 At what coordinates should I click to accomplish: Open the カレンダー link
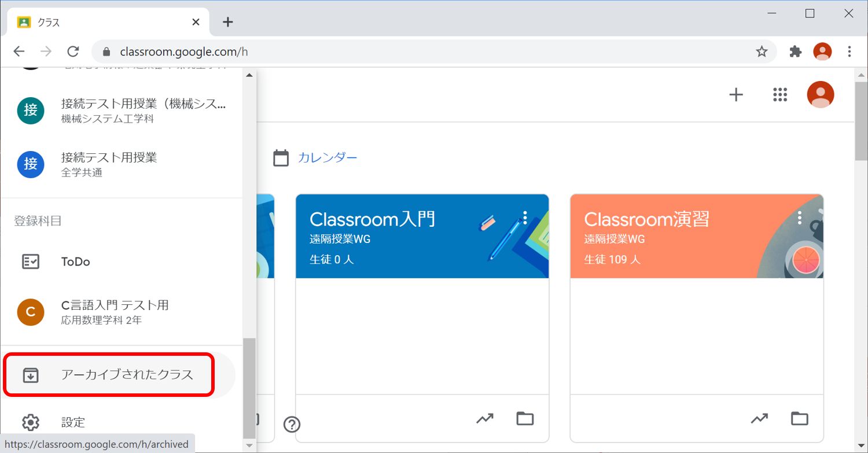coord(328,157)
